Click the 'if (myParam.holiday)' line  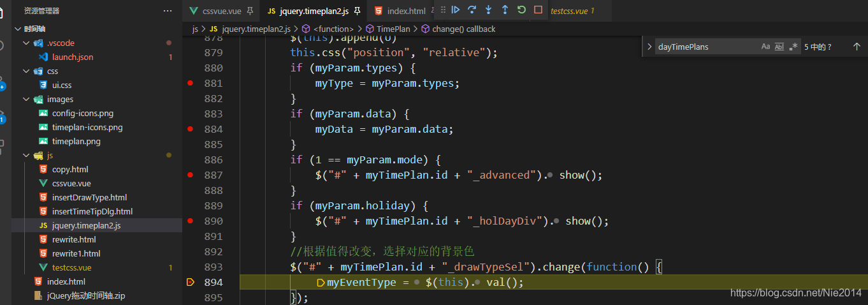coord(359,205)
